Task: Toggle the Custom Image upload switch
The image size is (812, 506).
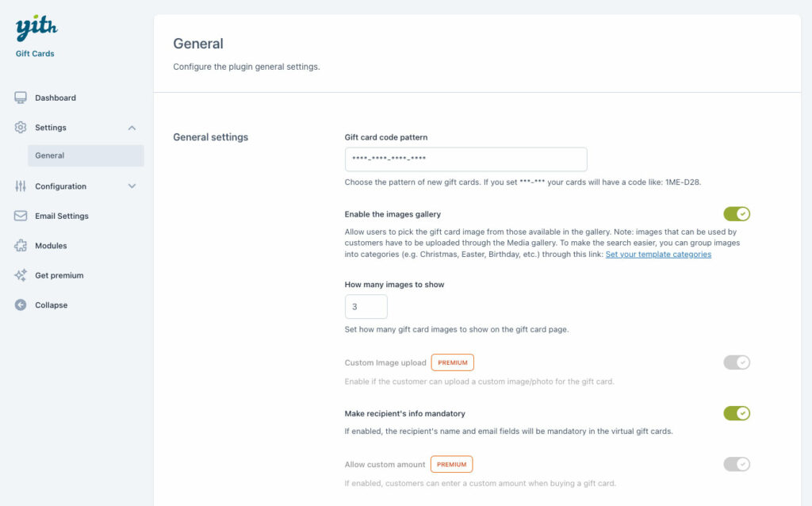Action: [x=737, y=362]
